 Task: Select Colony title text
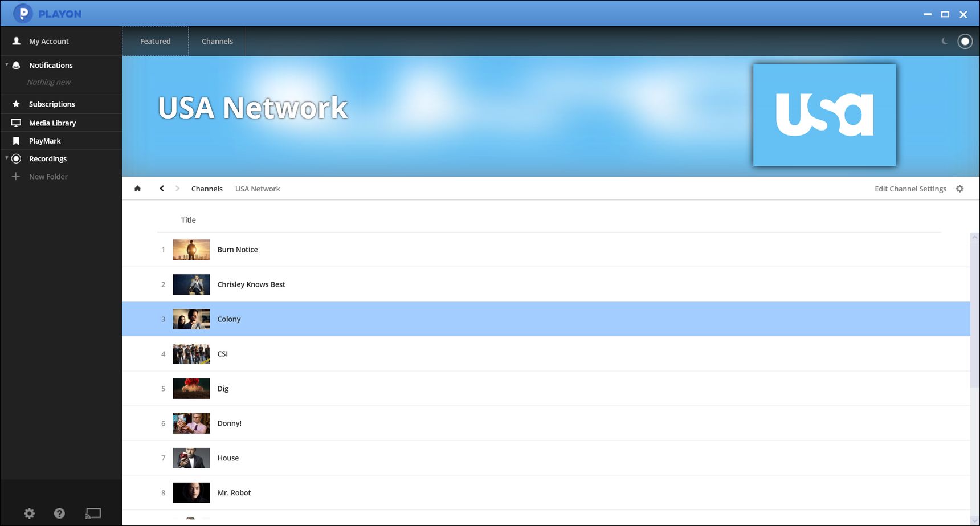228,319
